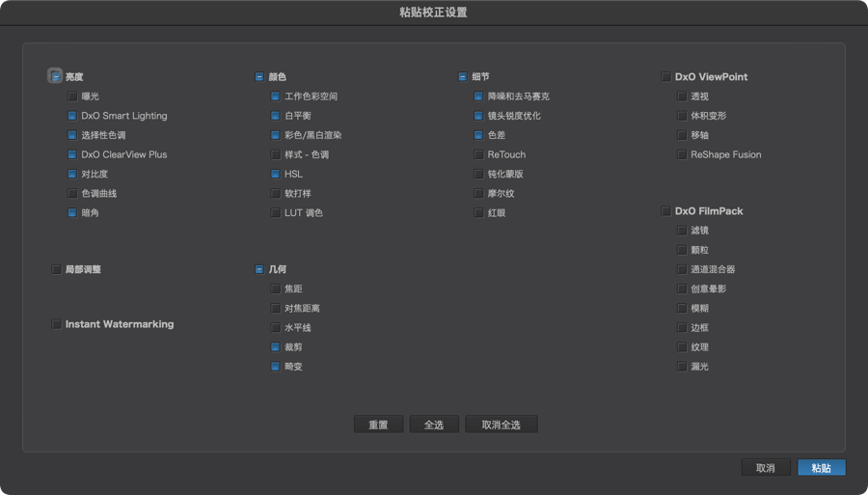The height and width of the screenshot is (495, 868).
Task: Enable 软打样 checkbox
Action: click(276, 193)
